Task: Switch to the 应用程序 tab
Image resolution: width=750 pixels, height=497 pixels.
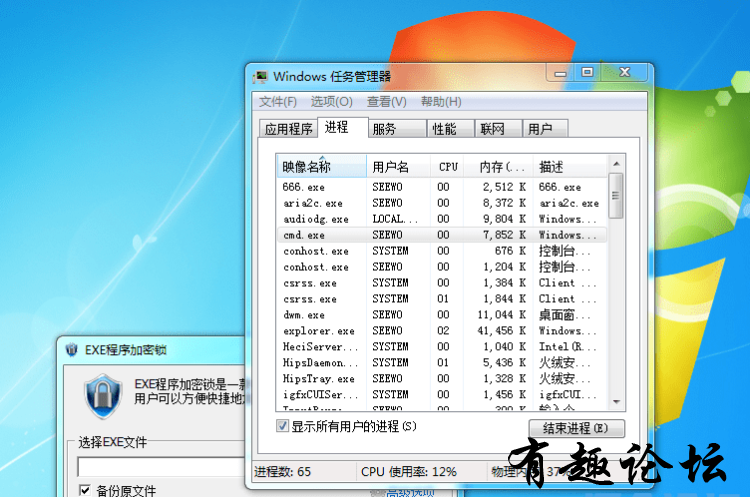Action: click(x=288, y=129)
